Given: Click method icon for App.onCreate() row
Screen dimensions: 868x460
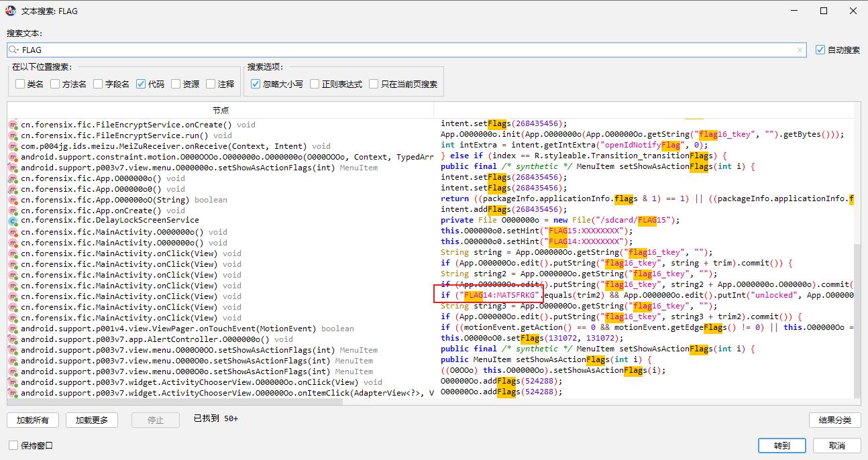Looking at the screenshot, I should 13,211.
